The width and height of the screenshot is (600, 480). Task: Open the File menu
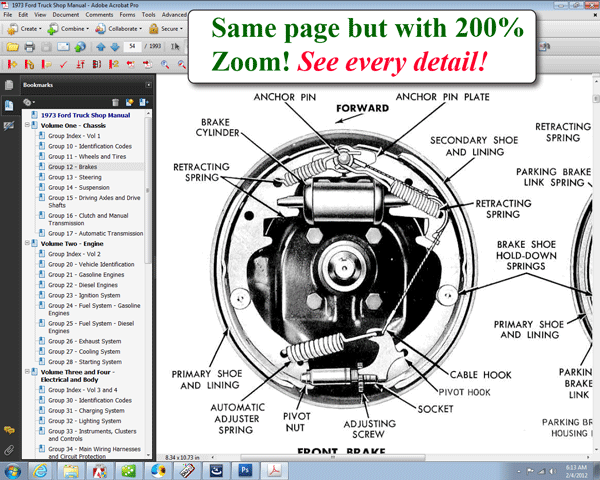8,15
